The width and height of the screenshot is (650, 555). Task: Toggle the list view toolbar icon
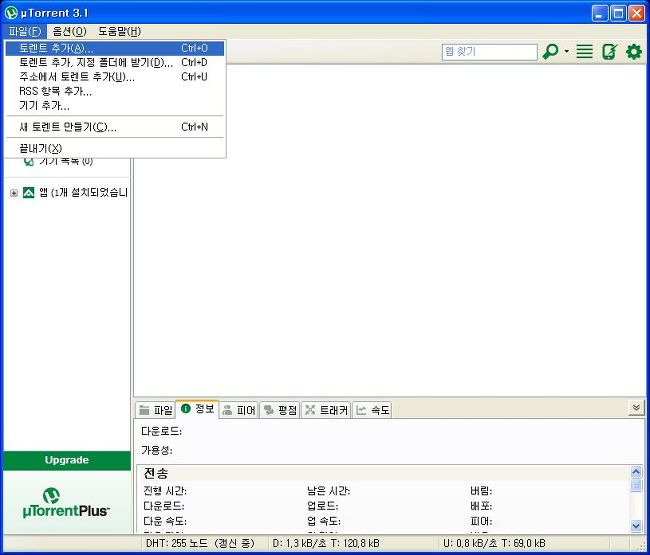pyautogui.click(x=585, y=51)
